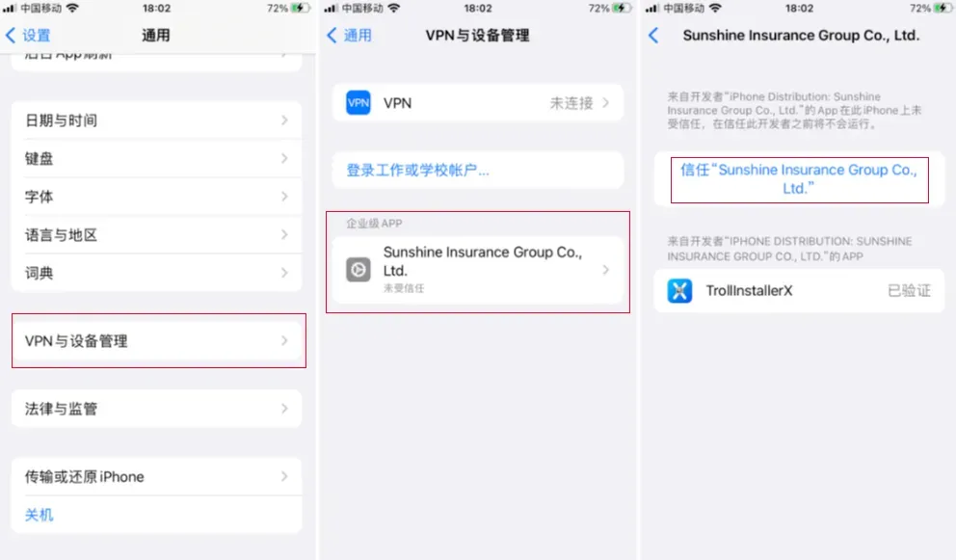The width and height of the screenshot is (956, 560).
Task: Tap back chevron on Sunshine Insurance screen
Action: coord(653,36)
